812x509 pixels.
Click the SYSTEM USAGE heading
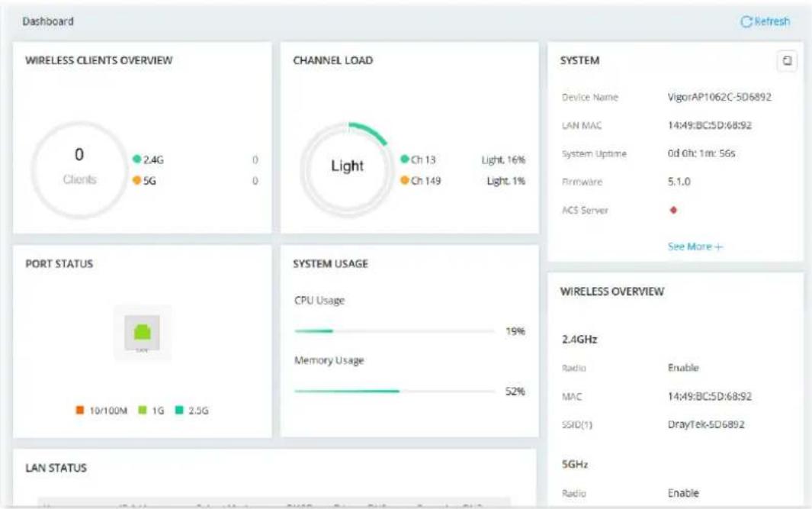point(330,264)
